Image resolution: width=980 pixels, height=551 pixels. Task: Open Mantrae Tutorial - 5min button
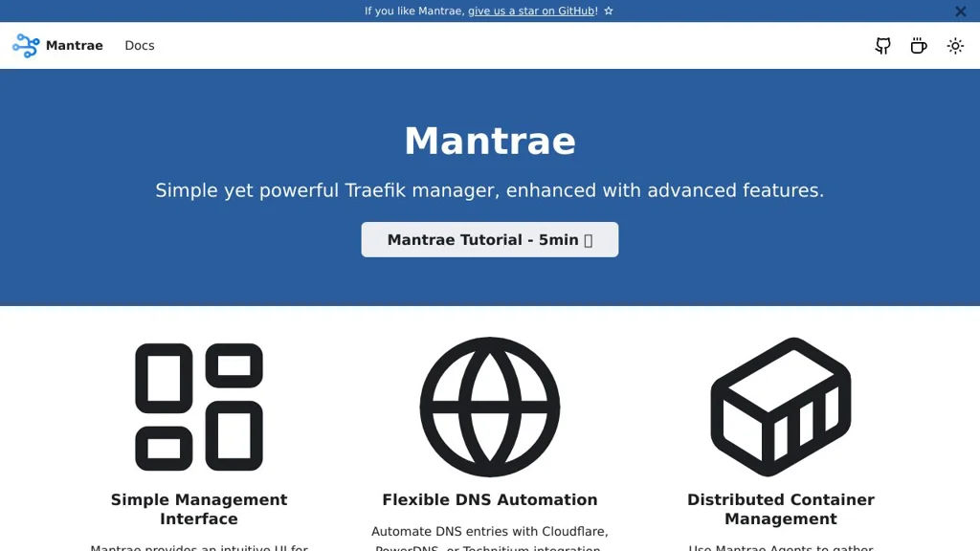point(490,240)
